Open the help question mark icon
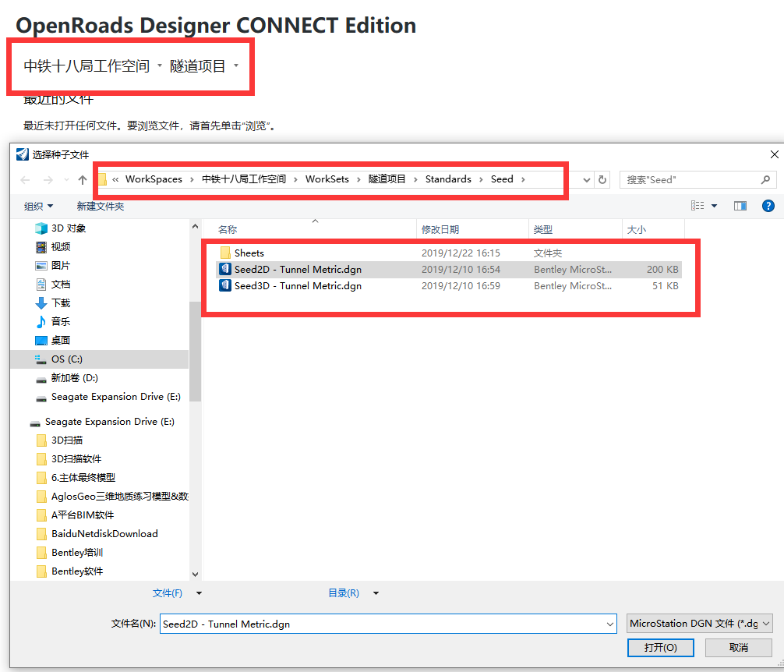The image size is (784, 672). click(x=768, y=206)
